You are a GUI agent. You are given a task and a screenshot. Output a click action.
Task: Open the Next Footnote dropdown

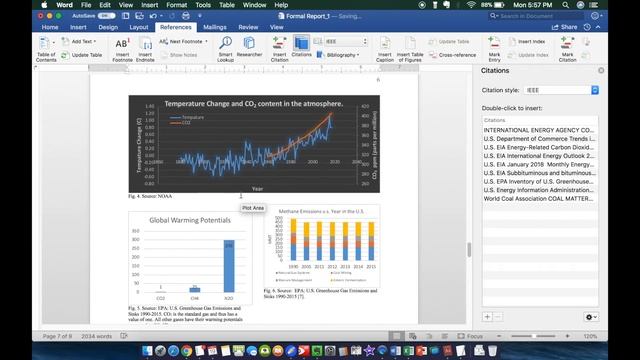(x=183, y=41)
